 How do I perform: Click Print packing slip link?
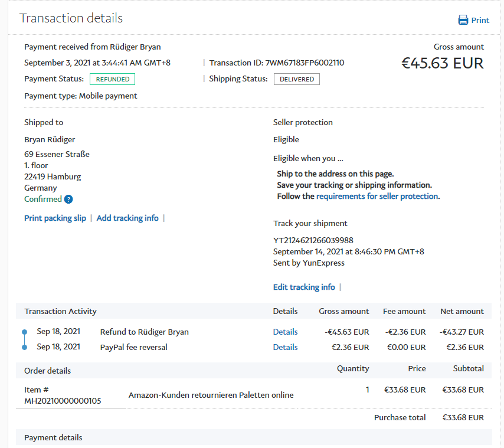(x=55, y=218)
